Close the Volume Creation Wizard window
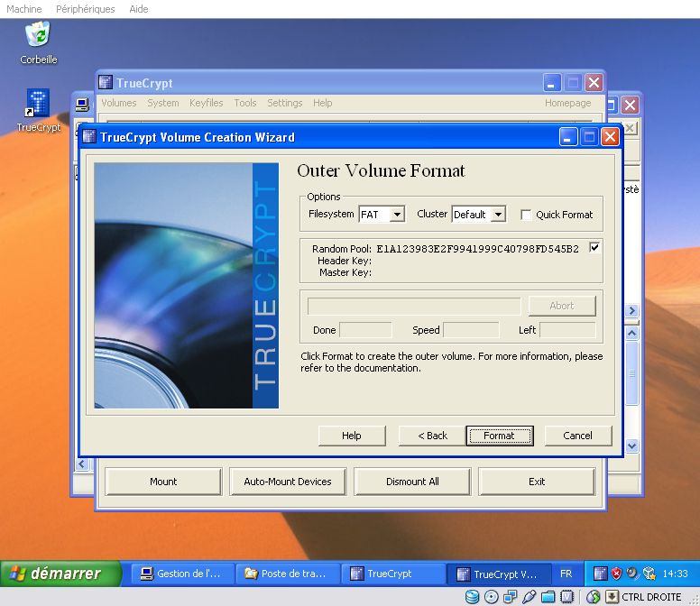This screenshot has width=700, height=606. click(610, 137)
